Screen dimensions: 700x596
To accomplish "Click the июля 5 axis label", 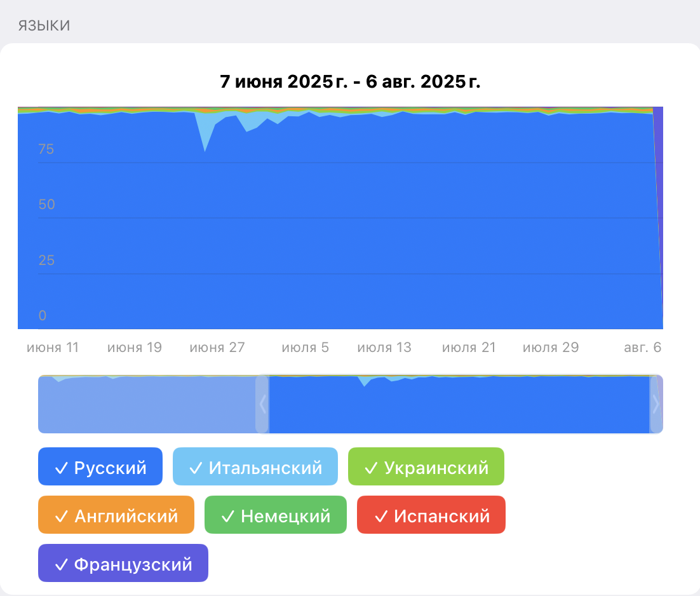I will click(x=306, y=348).
